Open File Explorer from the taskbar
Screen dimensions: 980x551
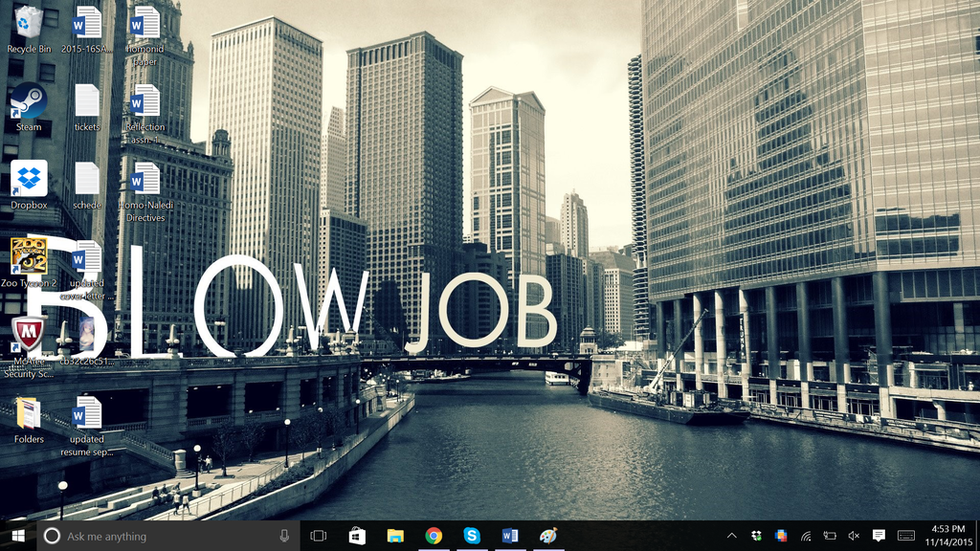click(394, 536)
